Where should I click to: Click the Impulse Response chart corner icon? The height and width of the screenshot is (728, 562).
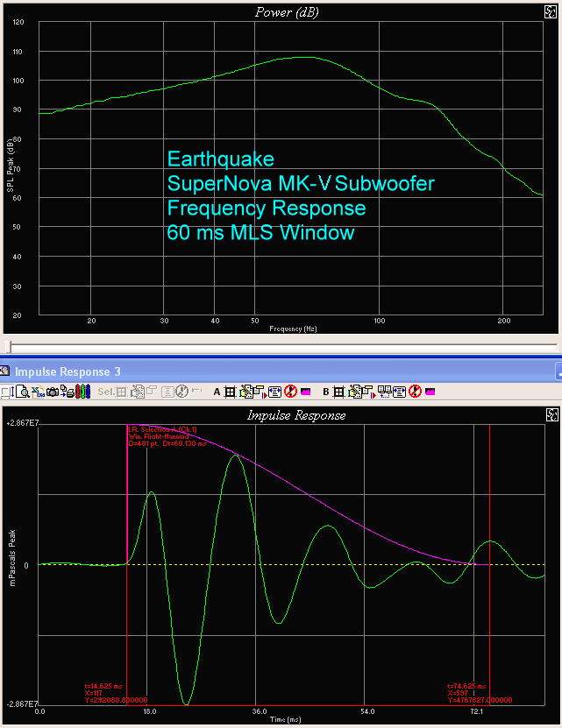(551, 414)
